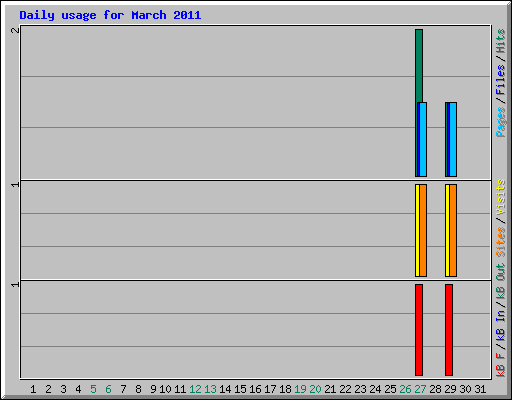The image size is (512, 400).
Task: Click day 10 on the x-axis
Action: 165,389
